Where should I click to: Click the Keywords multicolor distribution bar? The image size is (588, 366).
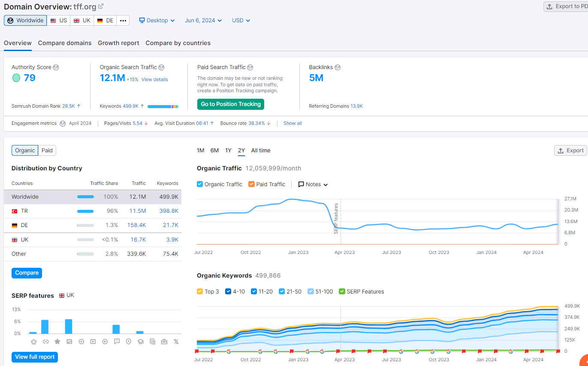(163, 106)
